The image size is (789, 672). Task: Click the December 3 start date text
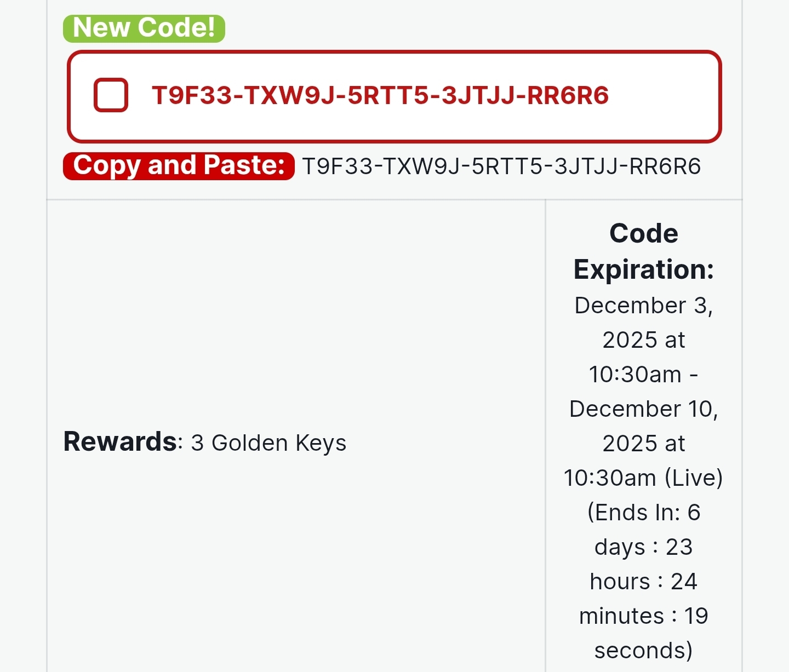coord(643,306)
